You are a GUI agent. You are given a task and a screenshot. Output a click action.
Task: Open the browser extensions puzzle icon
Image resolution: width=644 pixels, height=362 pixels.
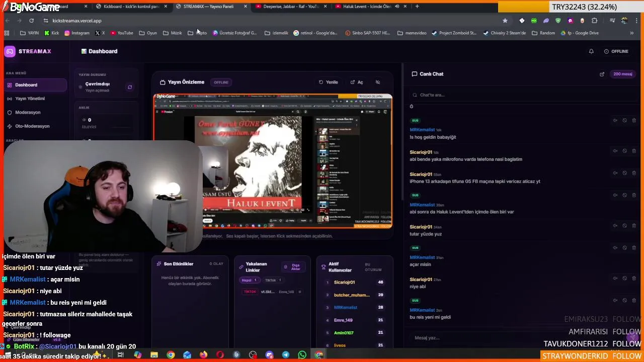(594, 21)
